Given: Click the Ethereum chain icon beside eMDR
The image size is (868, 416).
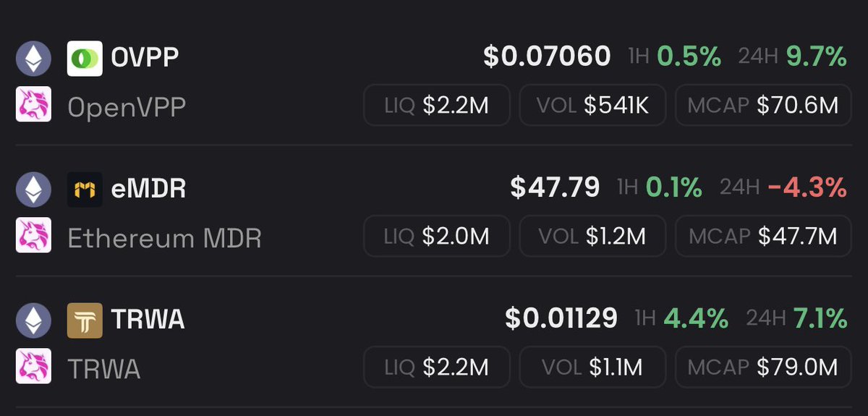Looking at the screenshot, I should pos(33,190).
